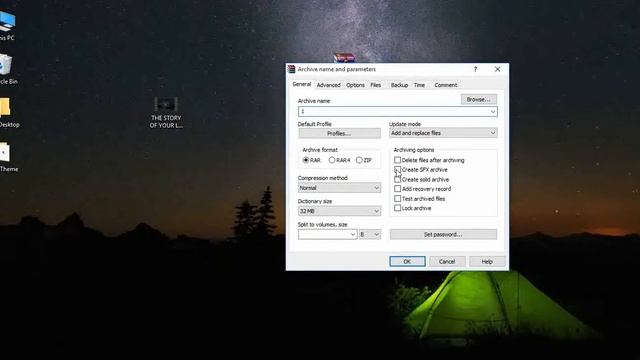Expand the Dictionary size dropdown

click(x=339, y=211)
